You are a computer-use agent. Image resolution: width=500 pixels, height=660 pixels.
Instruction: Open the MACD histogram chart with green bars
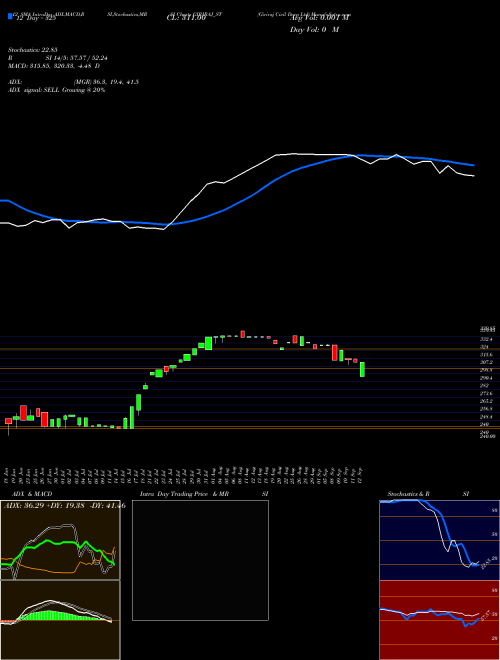point(60,620)
